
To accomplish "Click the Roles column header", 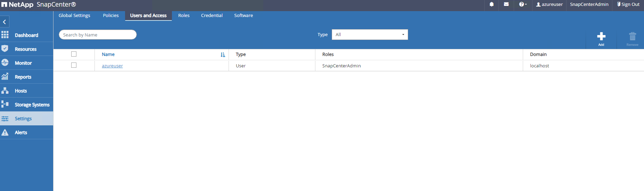I will point(328,55).
